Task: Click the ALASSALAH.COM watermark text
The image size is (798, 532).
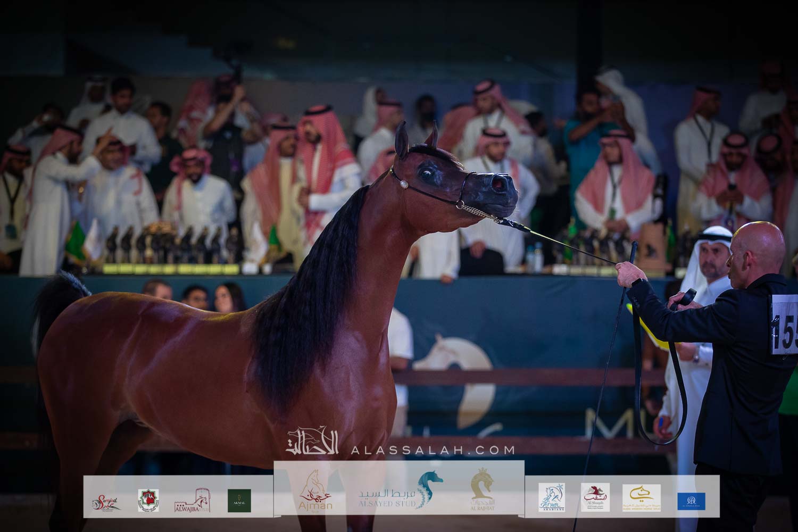Action: 433,450
